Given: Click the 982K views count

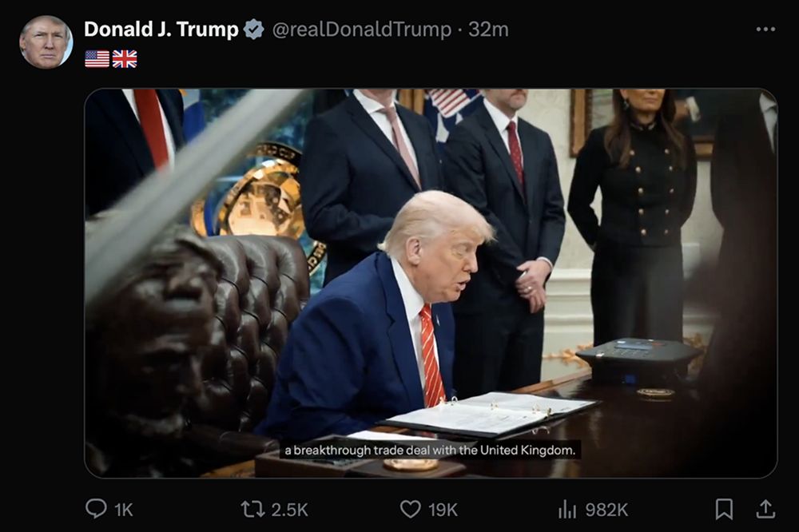Looking at the screenshot, I should pyautogui.click(x=606, y=510).
